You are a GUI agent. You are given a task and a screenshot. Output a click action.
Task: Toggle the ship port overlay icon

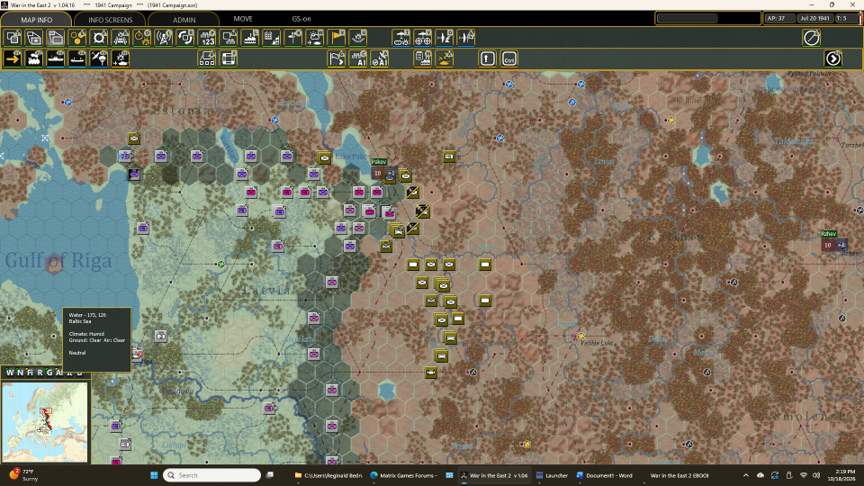(x=250, y=37)
